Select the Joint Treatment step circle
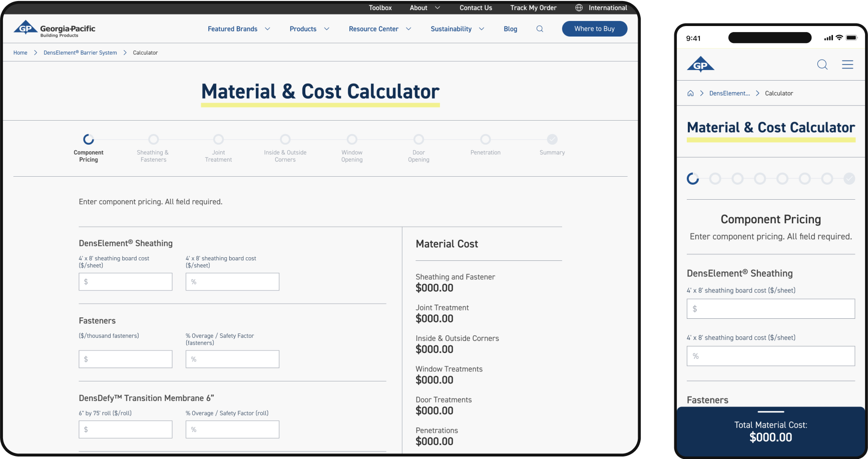868x459 pixels. coord(218,139)
